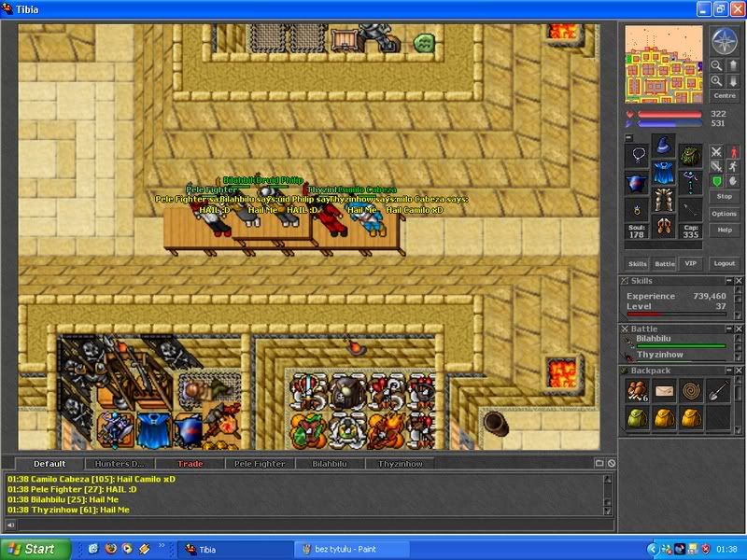The image size is (747, 560).
Task: Select the ring slot
Action: coord(637,210)
